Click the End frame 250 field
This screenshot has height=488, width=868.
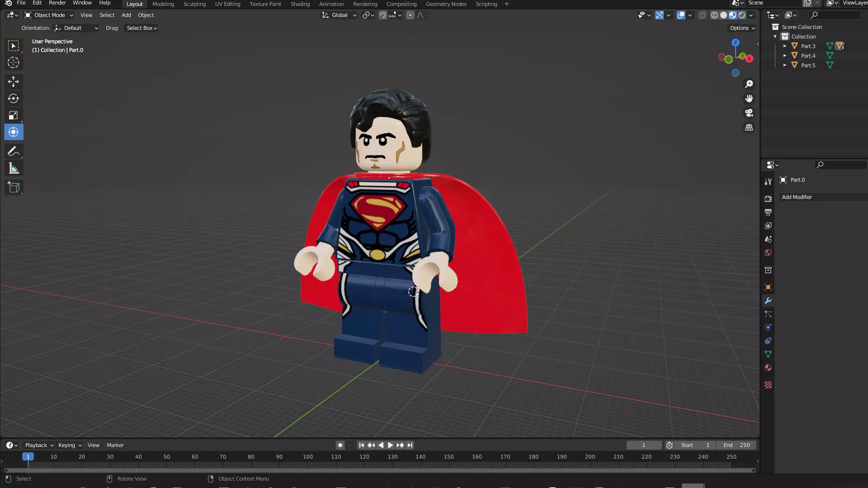pyautogui.click(x=736, y=446)
